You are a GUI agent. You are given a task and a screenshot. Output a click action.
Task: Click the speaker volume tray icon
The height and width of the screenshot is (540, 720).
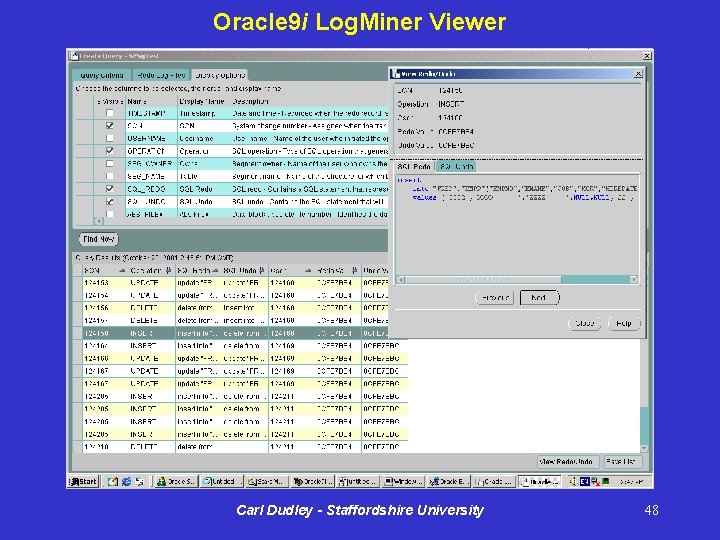[x=573, y=481]
